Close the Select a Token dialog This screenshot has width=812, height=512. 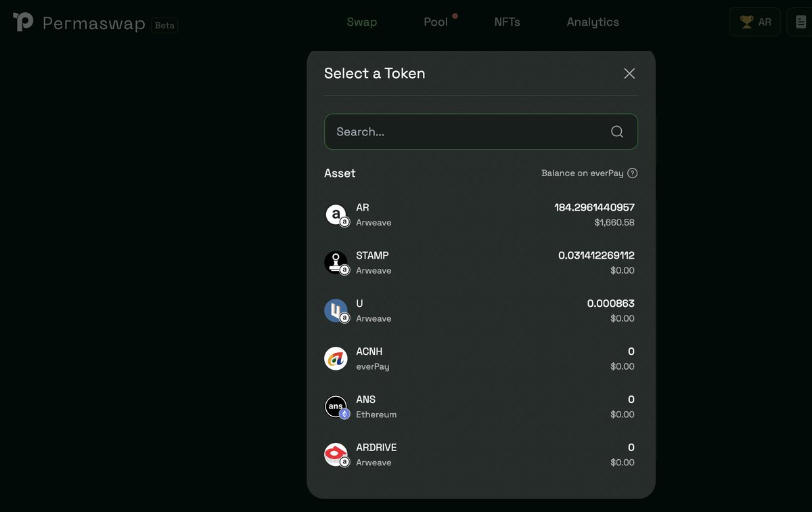[x=629, y=73]
